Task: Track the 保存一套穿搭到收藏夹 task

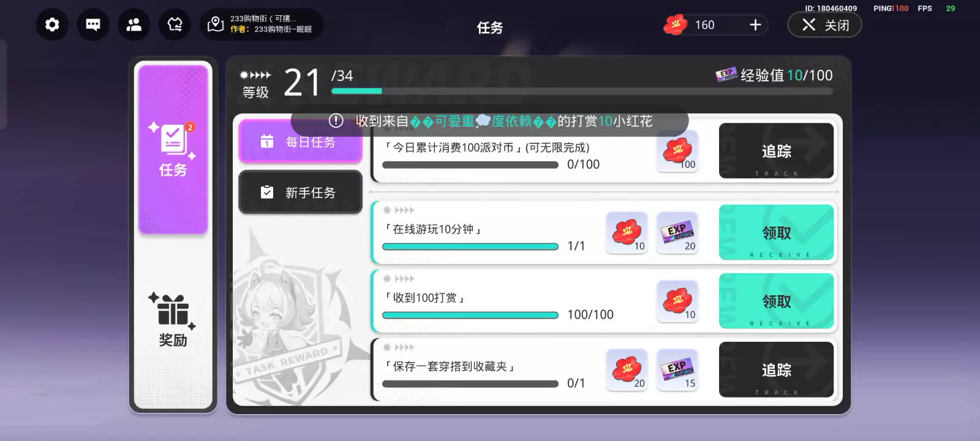Action: pos(776,370)
